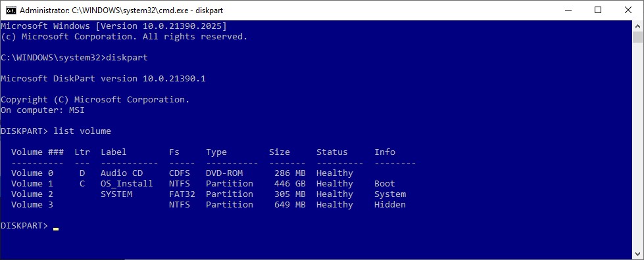Click the 'Size' column header
Viewport: 644px width, 260px height.
pyautogui.click(x=280, y=152)
